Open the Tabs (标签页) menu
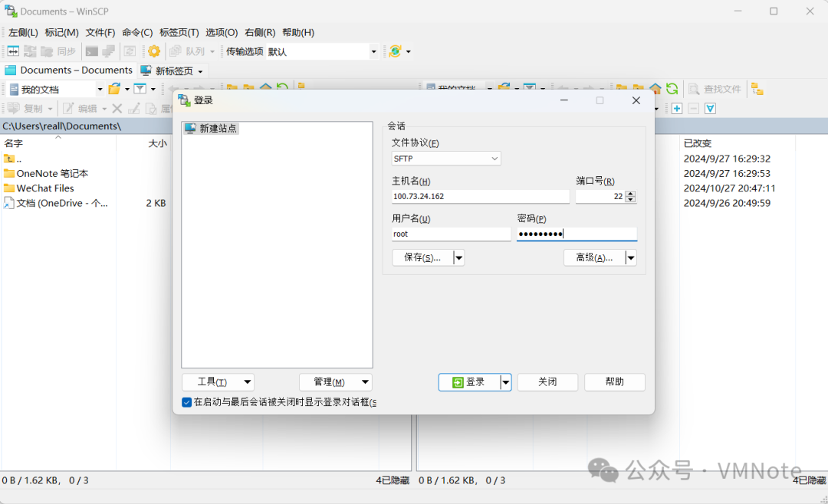 [x=179, y=32]
